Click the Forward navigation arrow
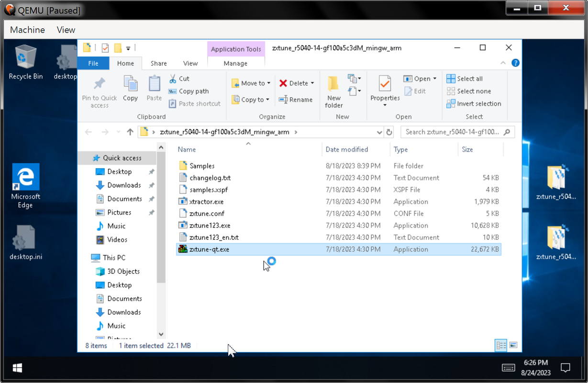This screenshot has width=588, height=383. tap(104, 132)
